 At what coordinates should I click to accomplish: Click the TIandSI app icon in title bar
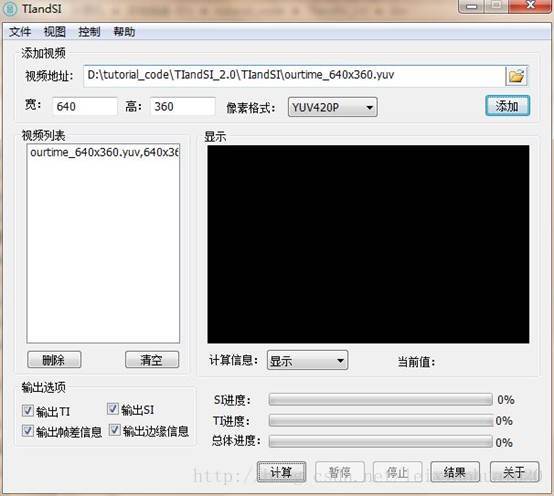click(x=10, y=8)
